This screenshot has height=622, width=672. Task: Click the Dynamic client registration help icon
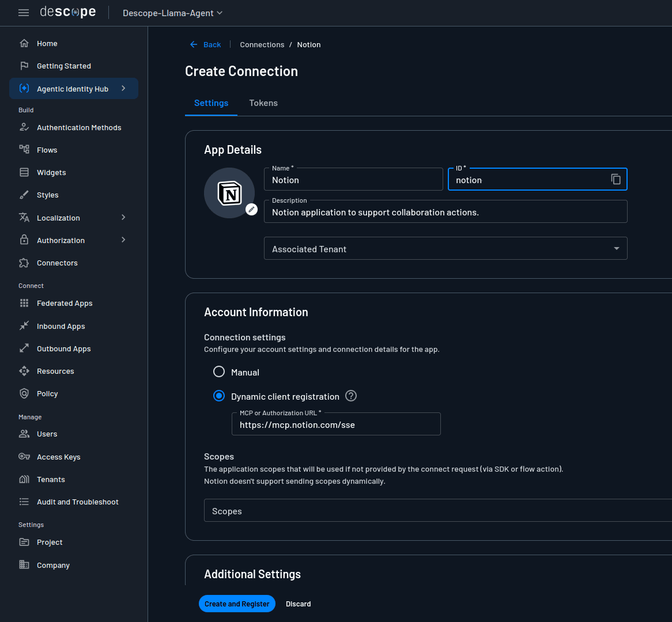click(351, 396)
